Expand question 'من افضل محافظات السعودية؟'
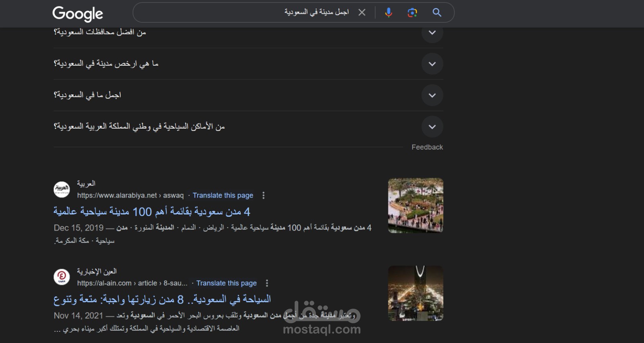644x343 pixels. click(432, 32)
